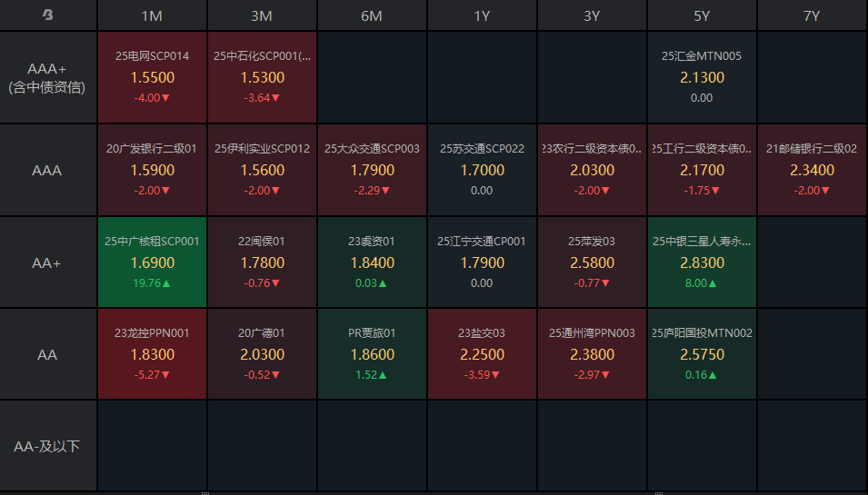Open the PR贾旅01 bond cell

pos(372,354)
